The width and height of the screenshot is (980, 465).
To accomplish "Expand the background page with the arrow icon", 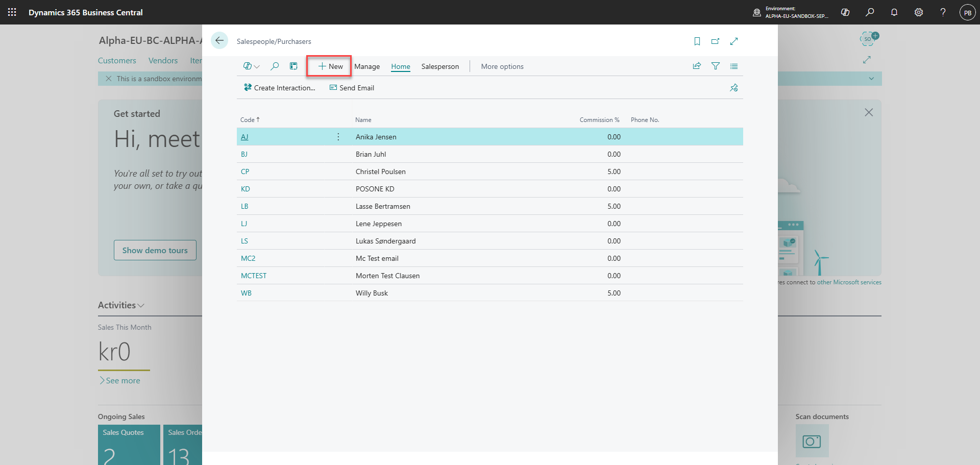I will point(867,60).
